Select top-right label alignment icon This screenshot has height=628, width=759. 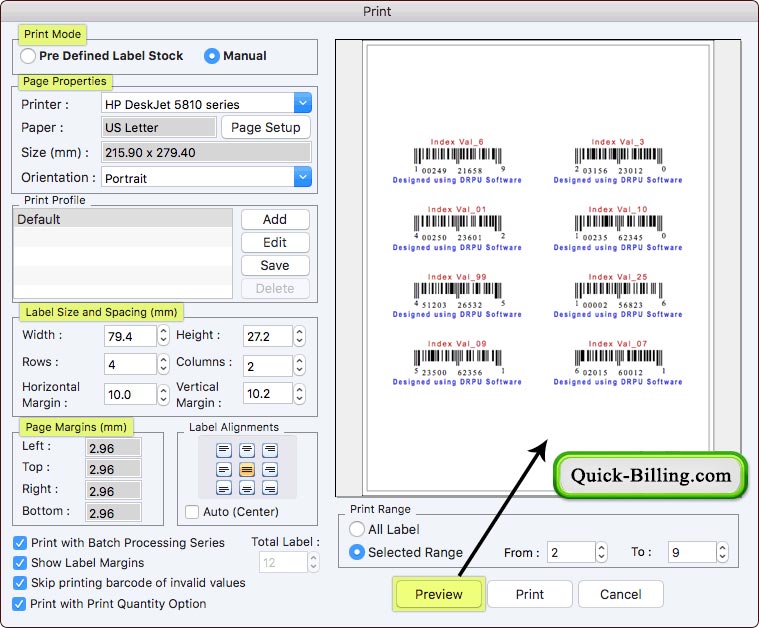point(270,450)
